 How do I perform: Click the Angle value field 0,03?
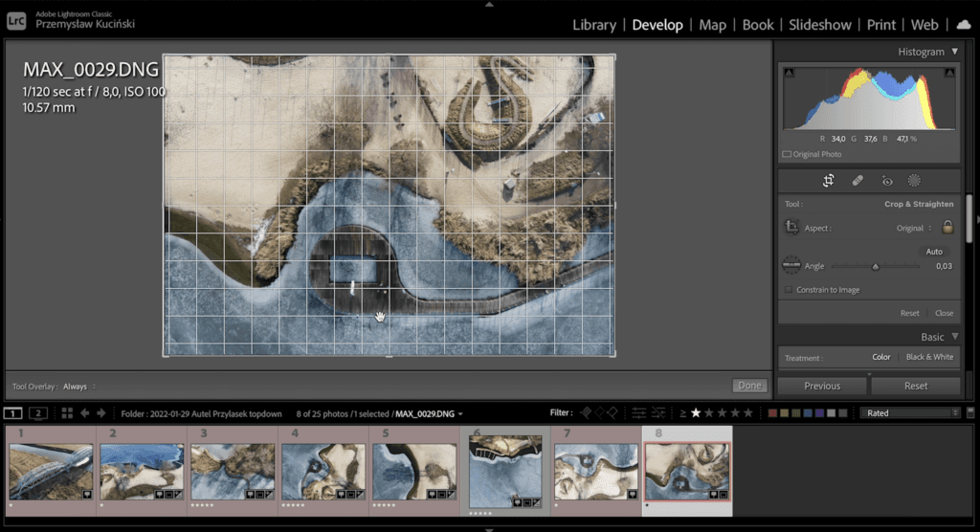(x=944, y=266)
